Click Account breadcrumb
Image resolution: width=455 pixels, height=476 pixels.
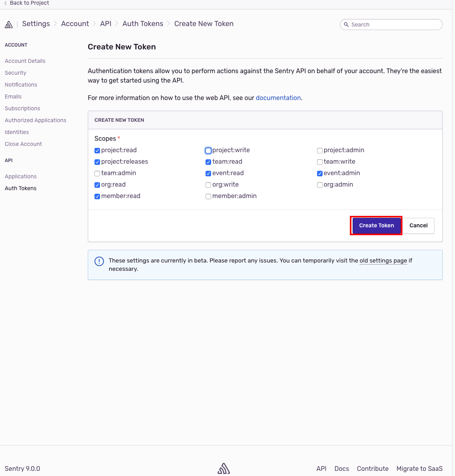(75, 24)
